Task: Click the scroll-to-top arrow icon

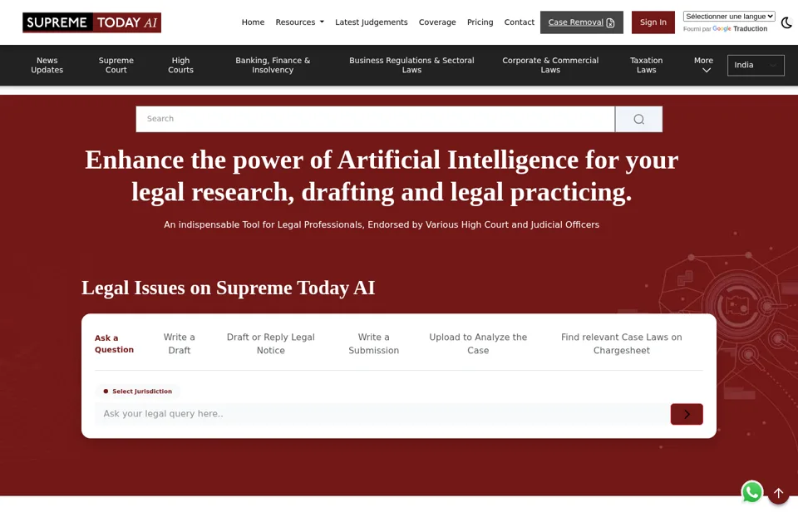Action: tap(778, 493)
